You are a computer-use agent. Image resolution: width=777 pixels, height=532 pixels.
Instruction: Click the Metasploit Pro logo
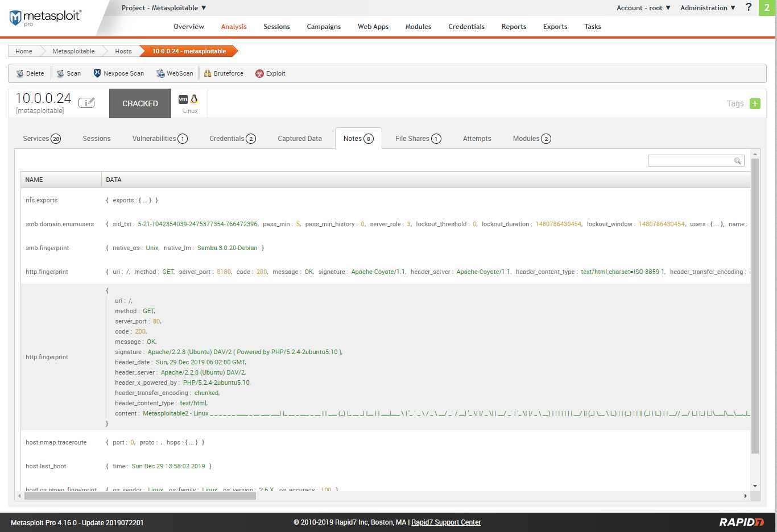[46, 17]
